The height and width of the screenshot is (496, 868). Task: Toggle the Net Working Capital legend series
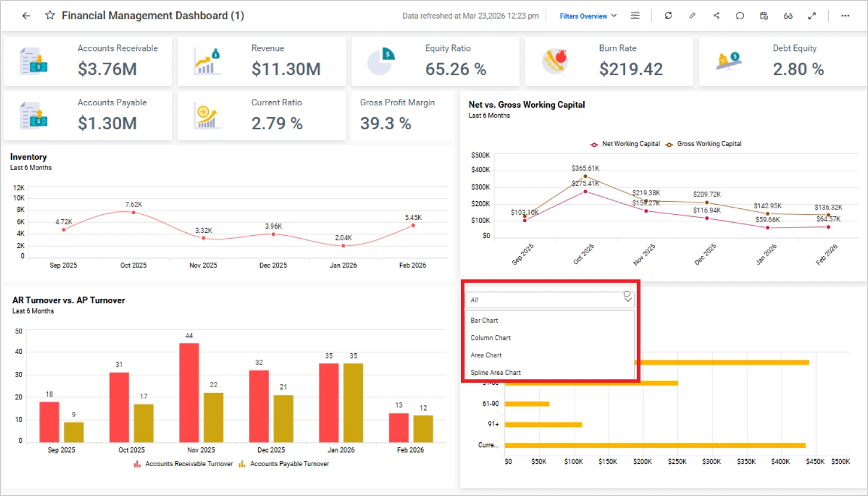pos(625,144)
